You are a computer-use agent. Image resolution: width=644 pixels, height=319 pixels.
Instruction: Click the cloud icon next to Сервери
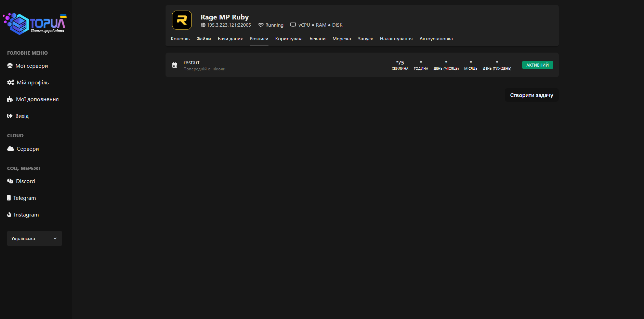coord(11,149)
